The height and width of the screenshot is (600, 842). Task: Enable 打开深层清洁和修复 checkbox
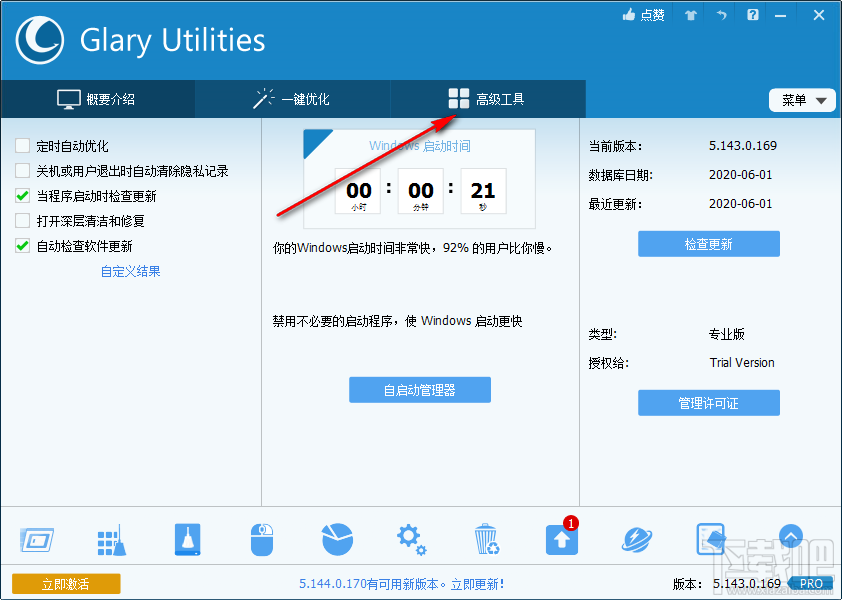click(22, 221)
